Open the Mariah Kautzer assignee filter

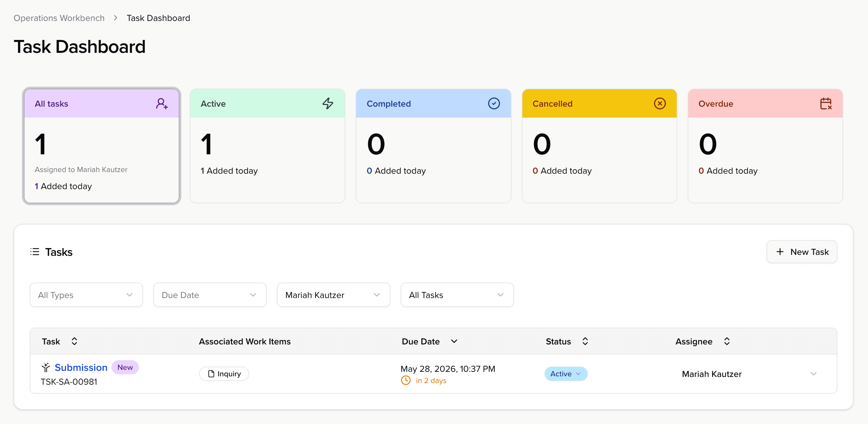[x=333, y=295]
